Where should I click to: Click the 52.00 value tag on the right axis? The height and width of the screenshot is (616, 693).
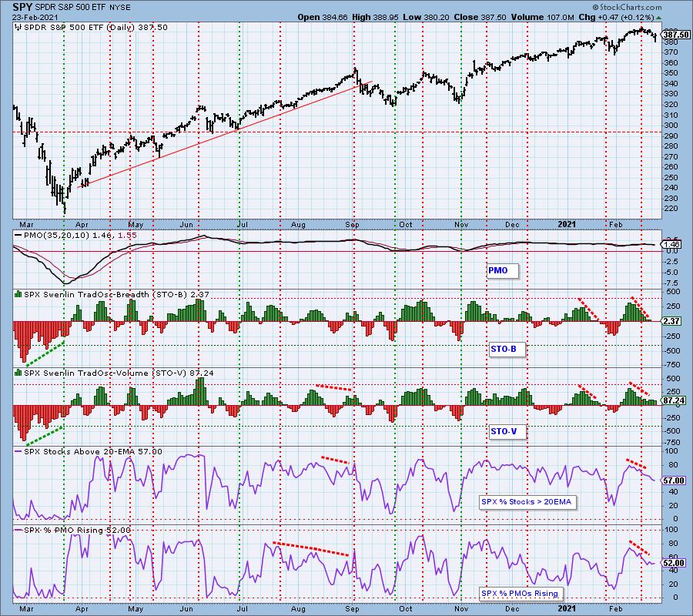coord(674,563)
